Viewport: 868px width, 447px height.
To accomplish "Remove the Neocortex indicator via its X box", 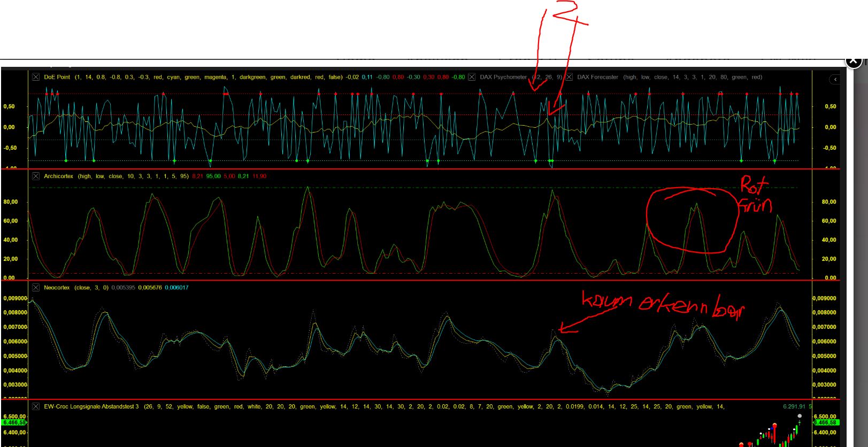I will click(36, 288).
